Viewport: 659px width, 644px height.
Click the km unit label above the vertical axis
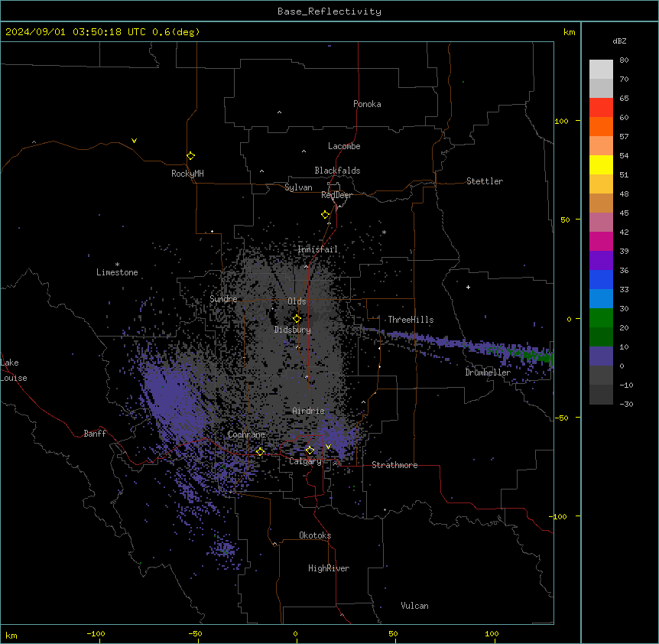[569, 32]
